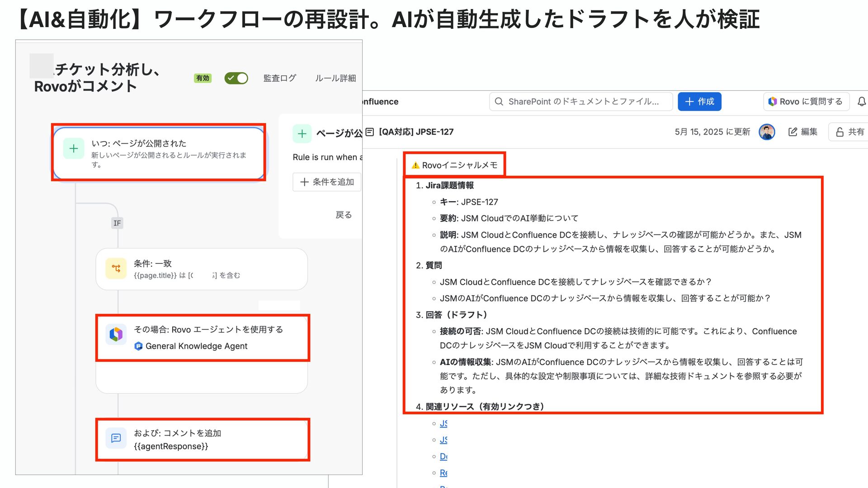Viewport: 868px width, 488px height.
Task: Click the comment action icon
Action: click(x=116, y=438)
